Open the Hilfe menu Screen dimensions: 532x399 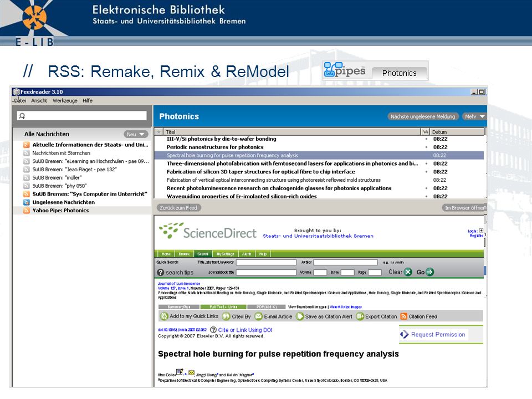click(x=87, y=100)
